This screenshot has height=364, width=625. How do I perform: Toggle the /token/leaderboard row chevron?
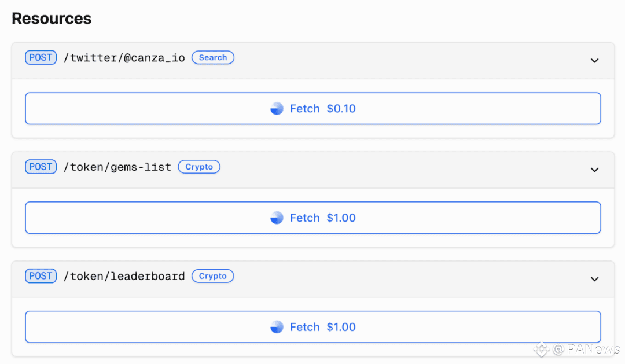click(594, 279)
